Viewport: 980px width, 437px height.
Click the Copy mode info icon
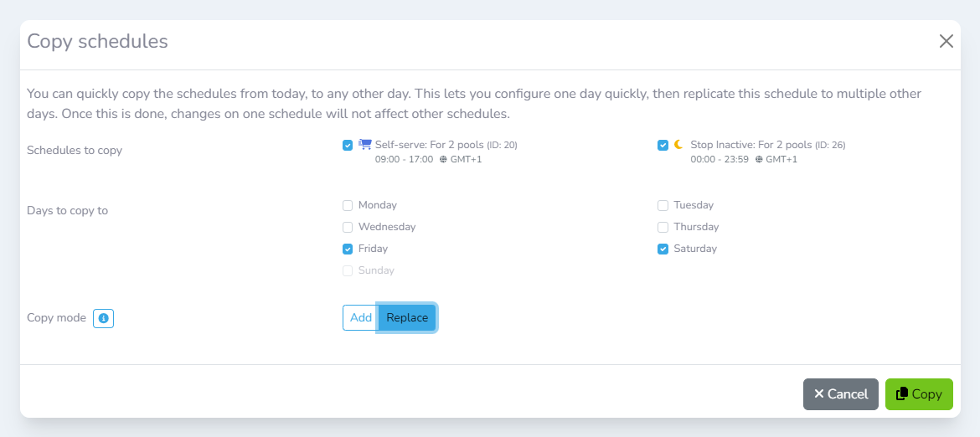tap(103, 318)
